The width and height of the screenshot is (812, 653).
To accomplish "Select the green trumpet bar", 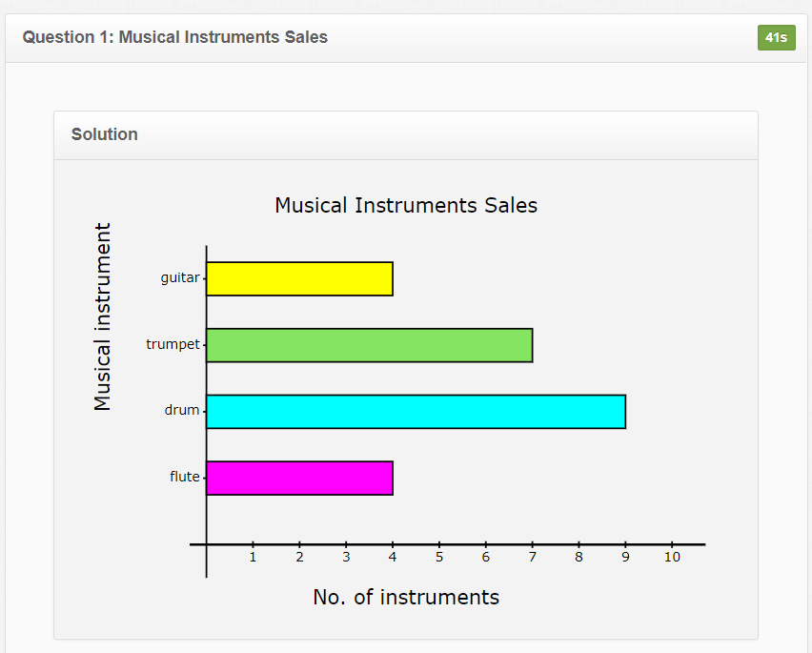I will coord(369,345).
